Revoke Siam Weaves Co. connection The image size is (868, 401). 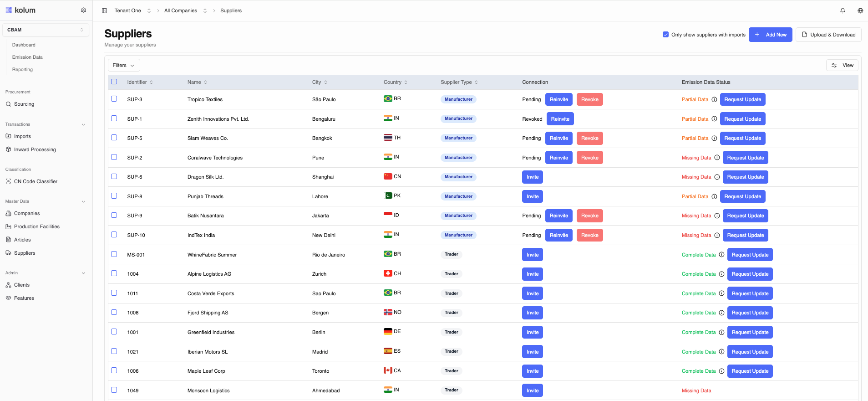[589, 138]
